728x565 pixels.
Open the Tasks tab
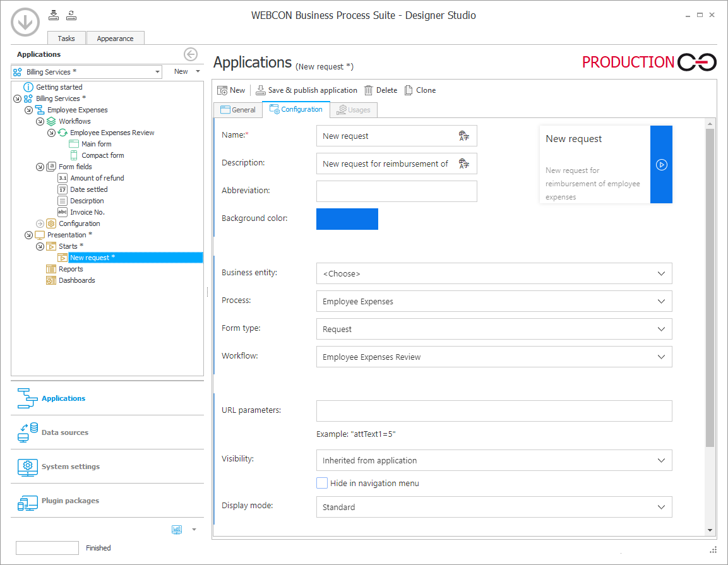(x=66, y=38)
